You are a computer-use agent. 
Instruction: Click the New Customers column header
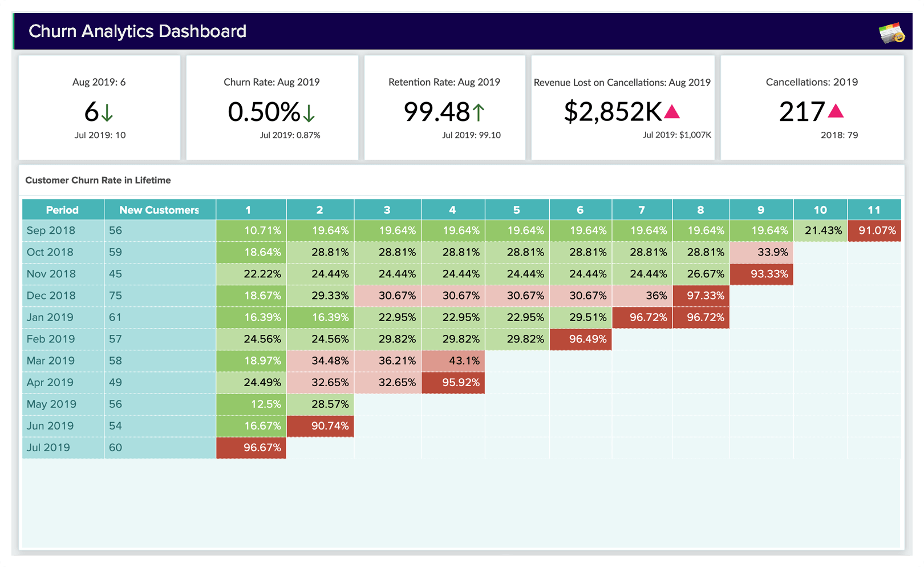coord(160,210)
